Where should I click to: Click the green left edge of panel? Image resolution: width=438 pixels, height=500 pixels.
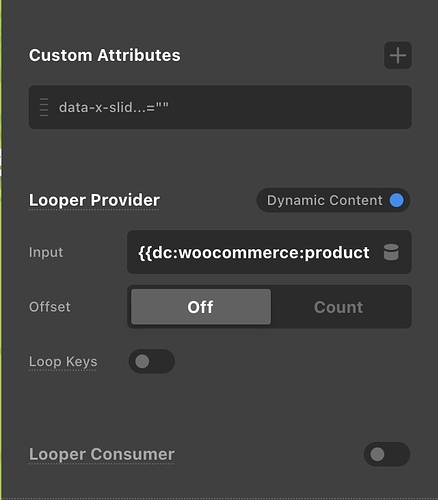[1, 250]
